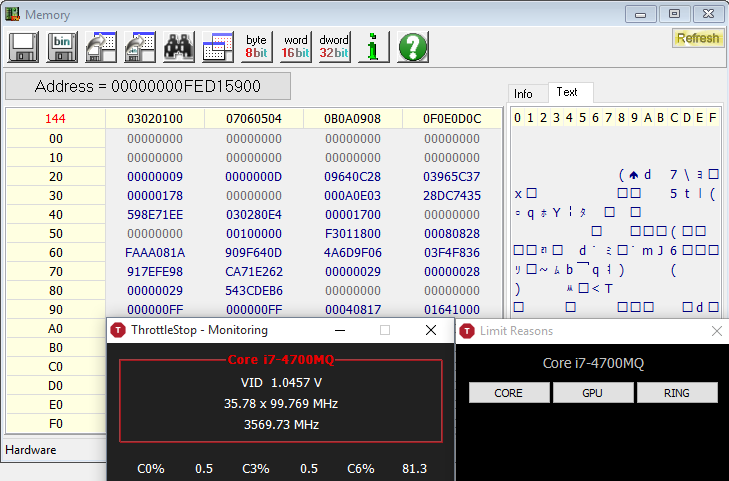The height and width of the screenshot is (481, 729).
Task: Click the save as binary icon
Action: pyautogui.click(x=62, y=47)
